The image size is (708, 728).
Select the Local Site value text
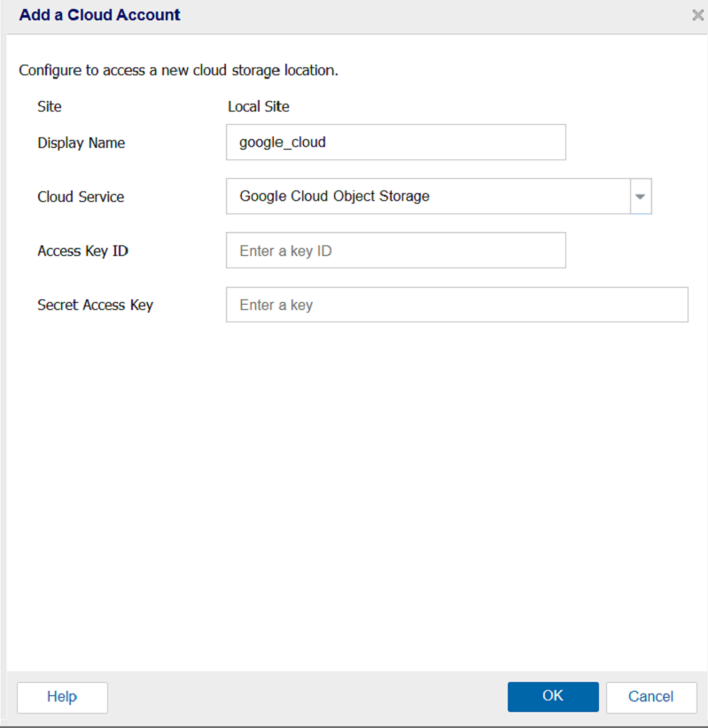[258, 106]
